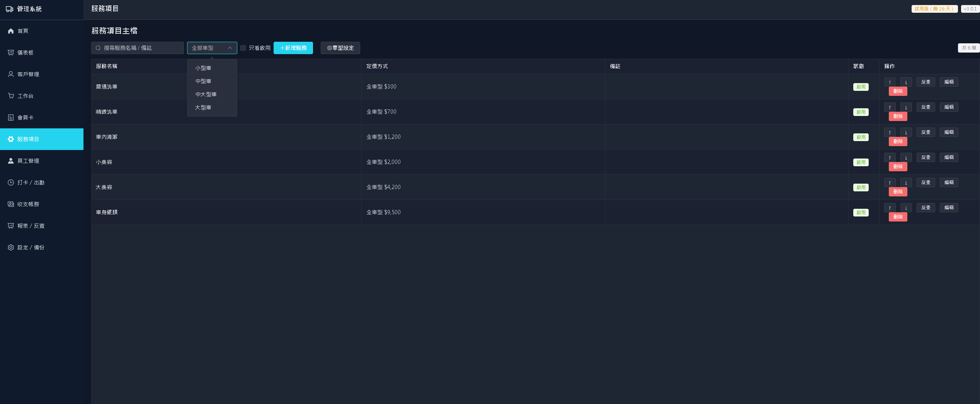The width and height of the screenshot is (980, 404).
Task: Click the v3.0.1 version badge
Action: 970,9
